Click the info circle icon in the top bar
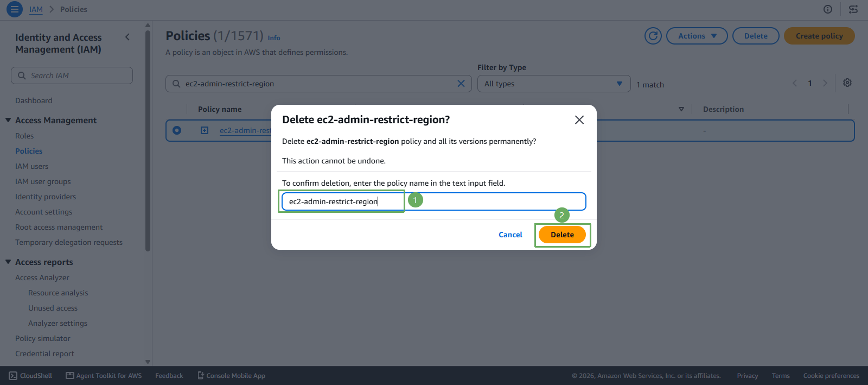 pyautogui.click(x=828, y=9)
